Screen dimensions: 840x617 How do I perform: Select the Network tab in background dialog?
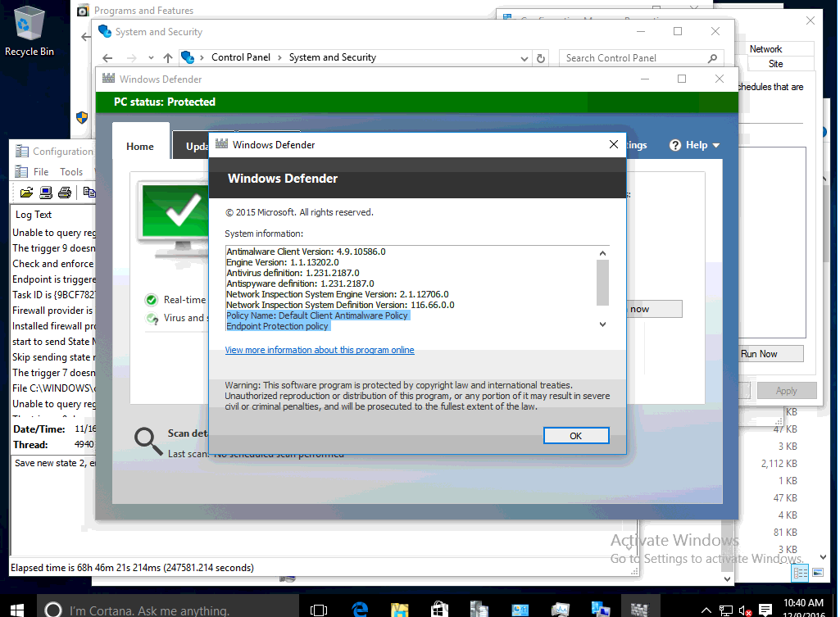click(765, 48)
